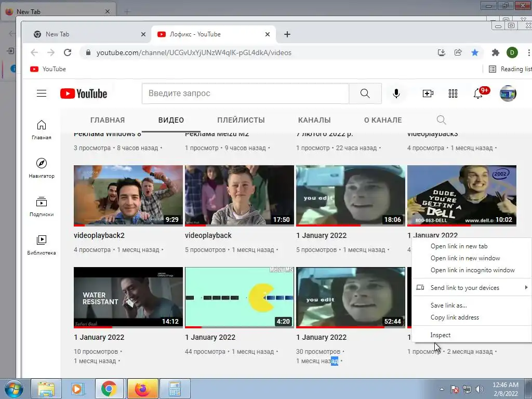
Task: Click the Chrome taskbar icon
Action: [x=109, y=389]
